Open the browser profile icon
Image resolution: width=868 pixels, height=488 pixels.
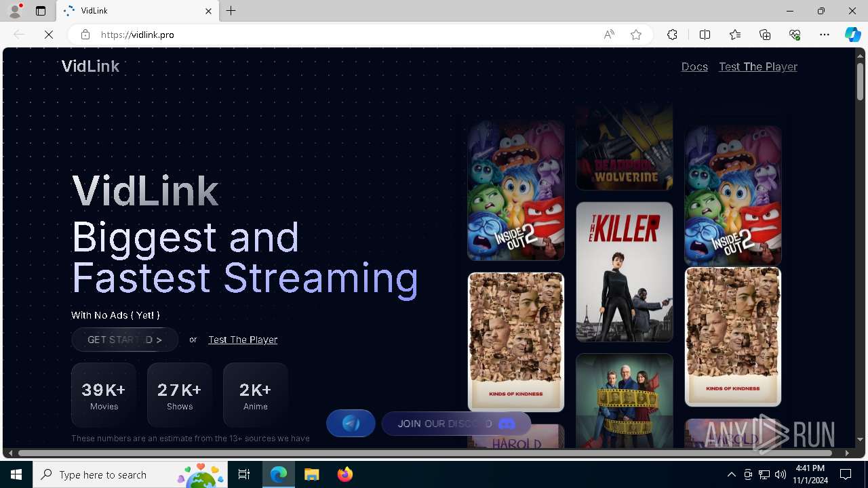coord(15,11)
